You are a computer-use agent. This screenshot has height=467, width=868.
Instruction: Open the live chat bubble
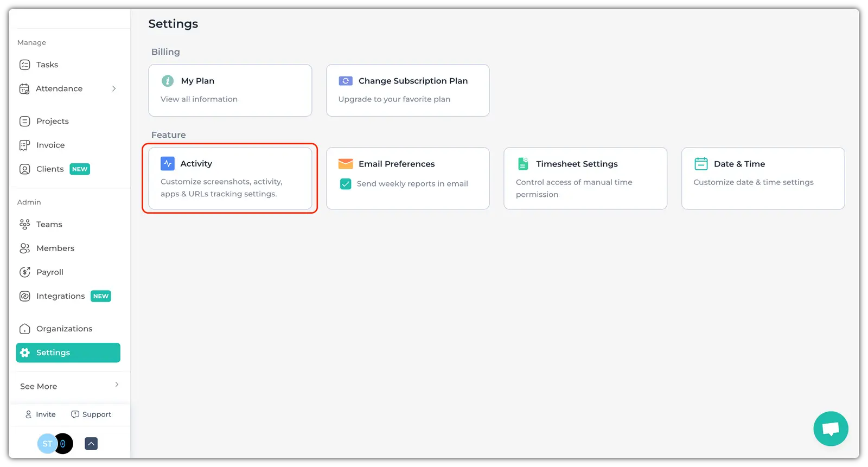[830, 429]
